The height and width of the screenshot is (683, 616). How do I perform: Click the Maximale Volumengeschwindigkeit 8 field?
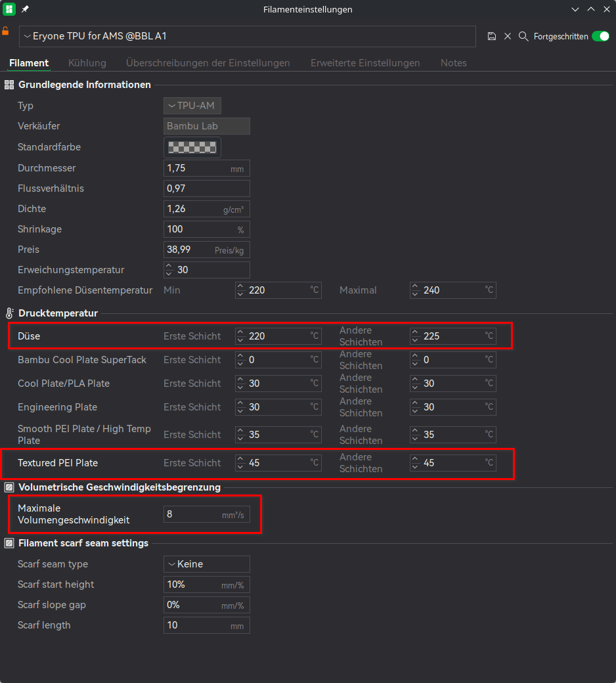point(206,514)
